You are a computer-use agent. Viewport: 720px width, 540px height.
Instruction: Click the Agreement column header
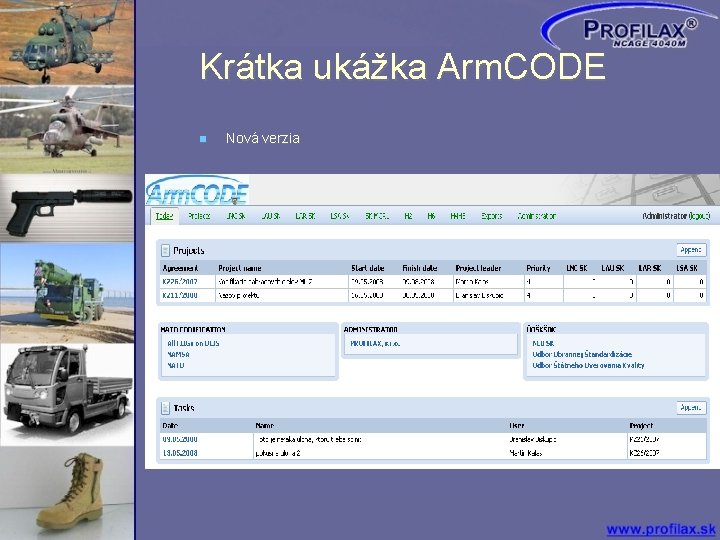pyautogui.click(x=180, y=268)
